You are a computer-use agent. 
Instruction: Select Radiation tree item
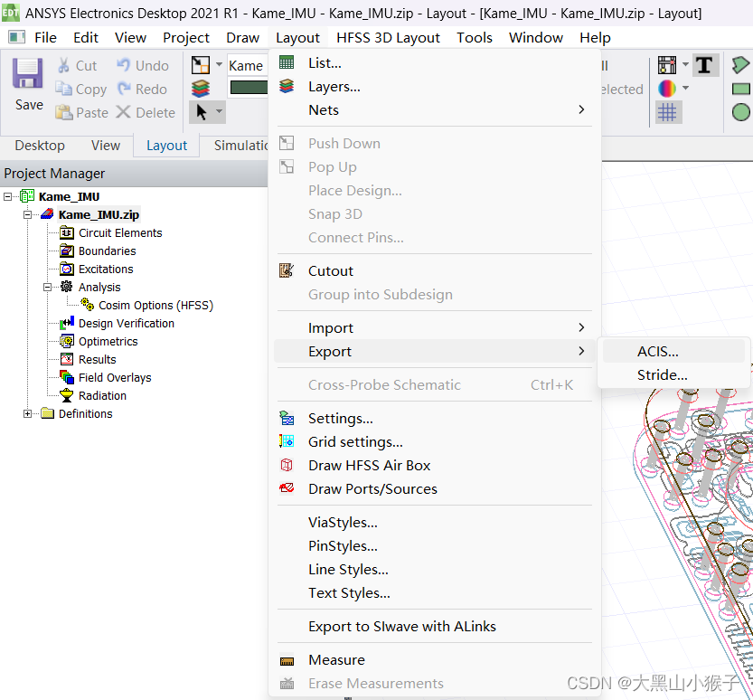(102, 396)
